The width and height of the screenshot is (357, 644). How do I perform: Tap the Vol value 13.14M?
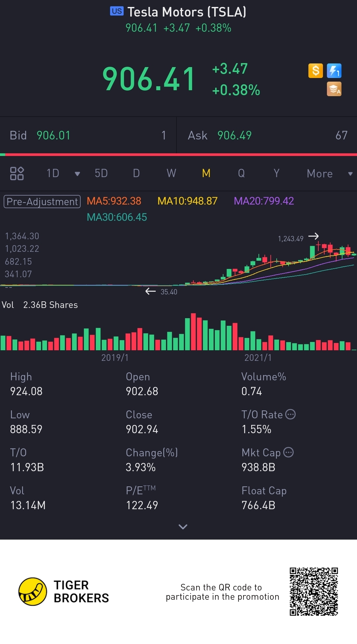coord(28,505)
